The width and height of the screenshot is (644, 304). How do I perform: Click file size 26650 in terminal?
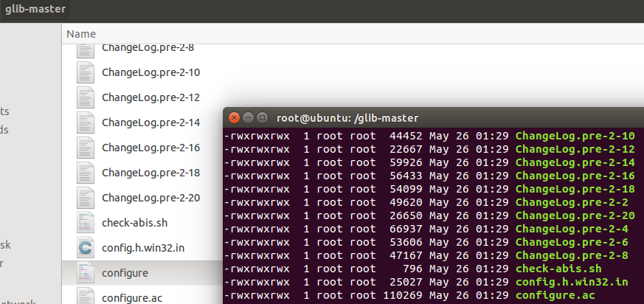406,215
